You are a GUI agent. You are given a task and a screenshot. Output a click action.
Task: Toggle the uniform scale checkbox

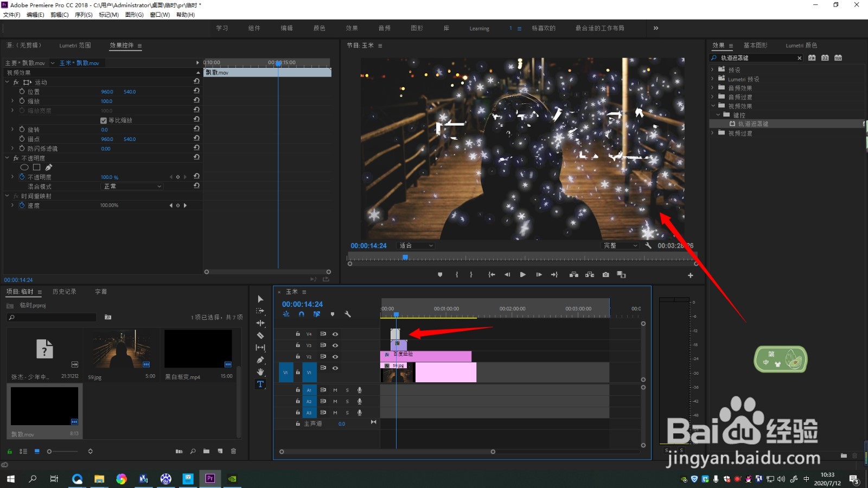[104, 120]
